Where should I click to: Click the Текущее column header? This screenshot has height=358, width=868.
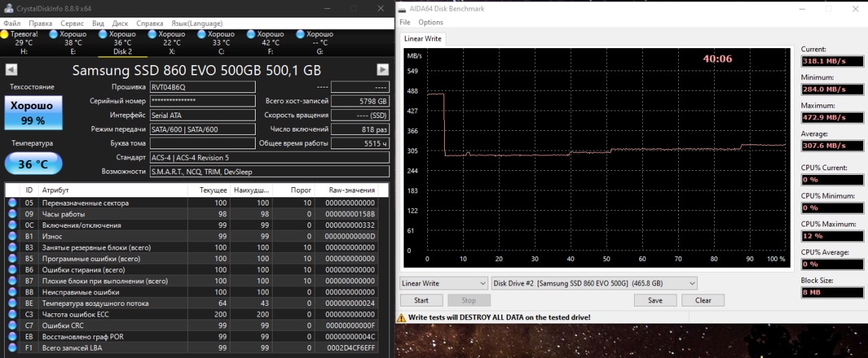(209, 191)
